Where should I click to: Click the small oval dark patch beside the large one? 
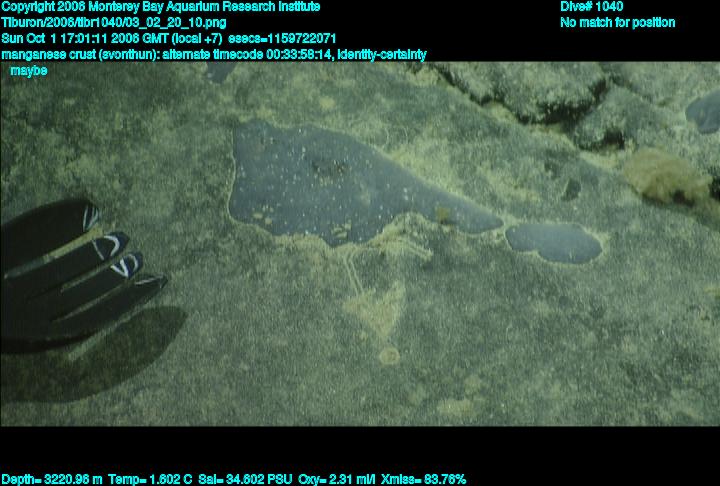[554, 243]
